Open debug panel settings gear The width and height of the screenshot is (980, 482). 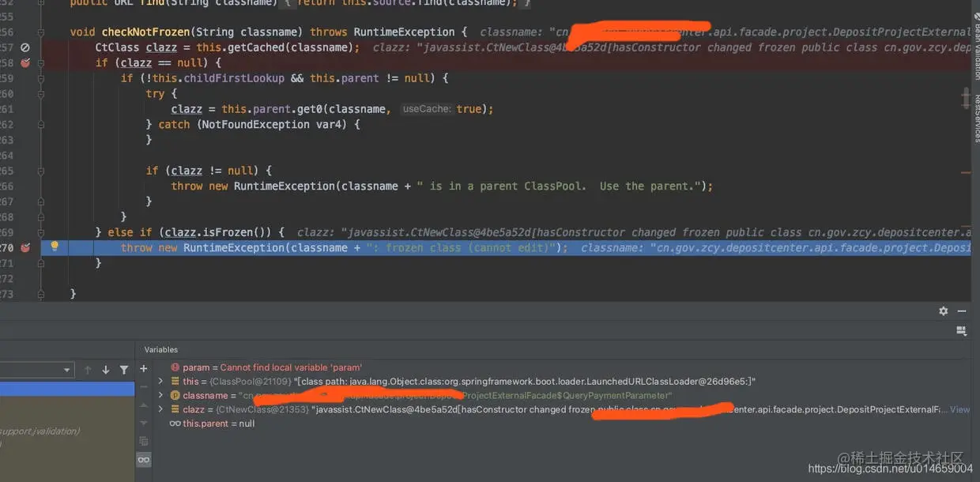(943, 311)
